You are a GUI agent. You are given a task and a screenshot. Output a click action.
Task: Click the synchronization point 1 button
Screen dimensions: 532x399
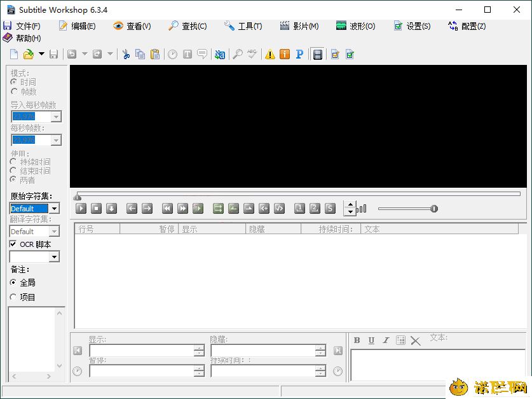(299, 209)
